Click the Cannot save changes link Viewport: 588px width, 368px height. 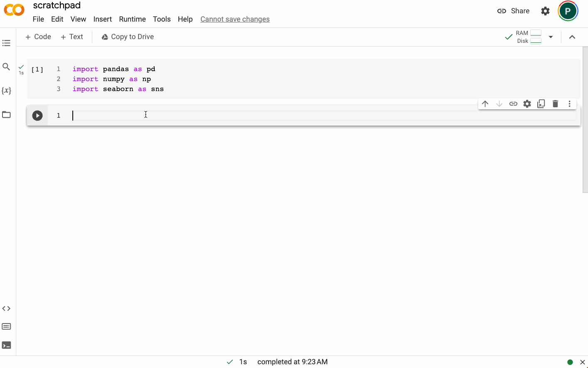(x=235, y=19)
